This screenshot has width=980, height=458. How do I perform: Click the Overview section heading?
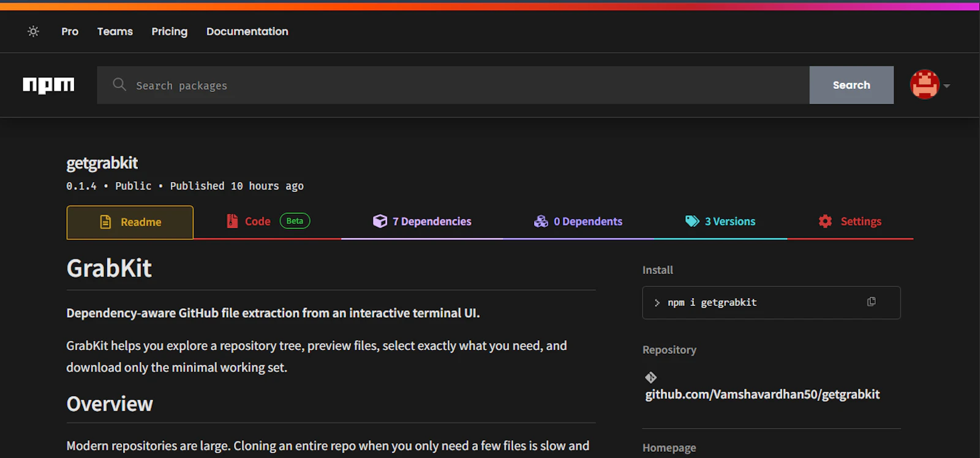[x=110, y=404]
